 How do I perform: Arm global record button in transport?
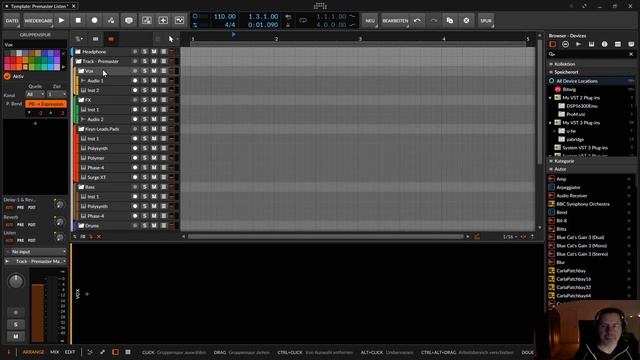94,20
